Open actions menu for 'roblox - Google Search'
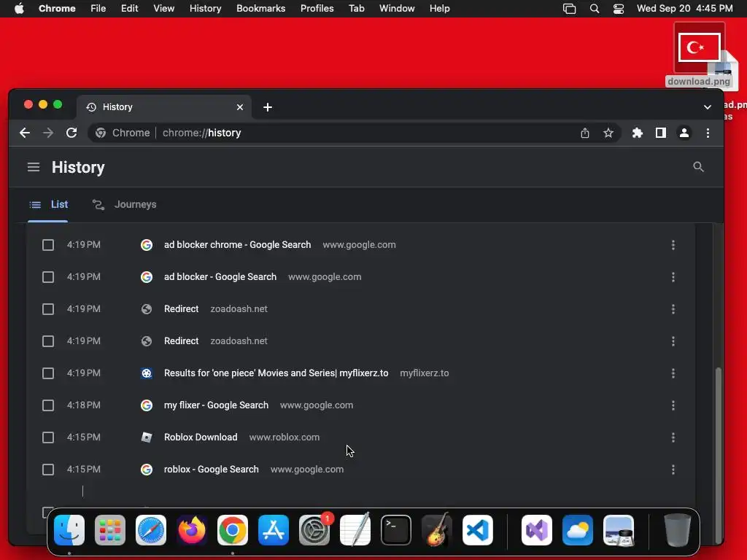This screenshot has width=747, height=560. coord(673,470)
